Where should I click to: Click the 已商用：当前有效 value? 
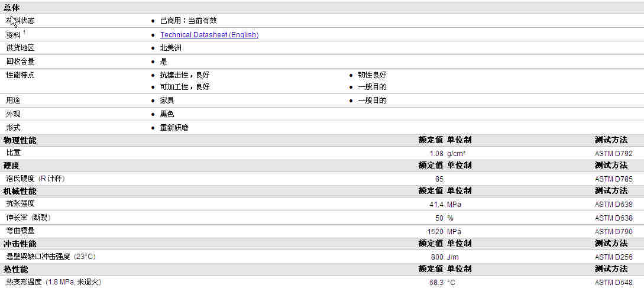coord(188,21)
